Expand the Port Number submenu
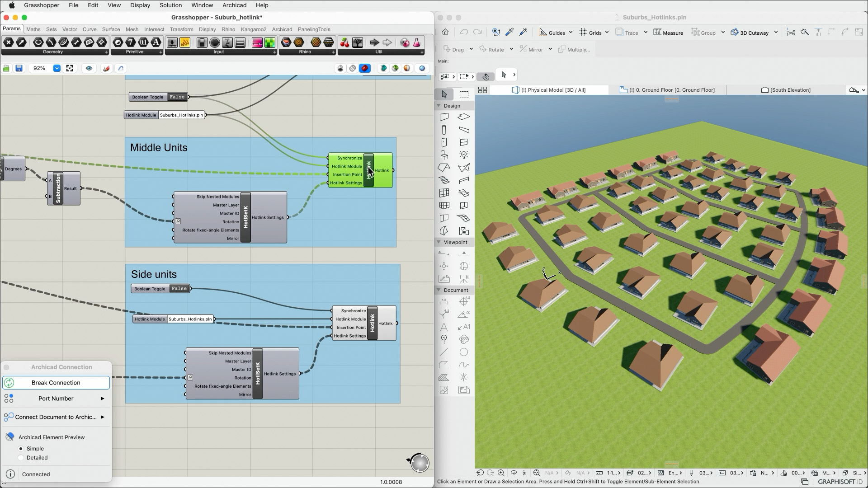This screenshot has width=868, height=488. click(x=56, y=399)
